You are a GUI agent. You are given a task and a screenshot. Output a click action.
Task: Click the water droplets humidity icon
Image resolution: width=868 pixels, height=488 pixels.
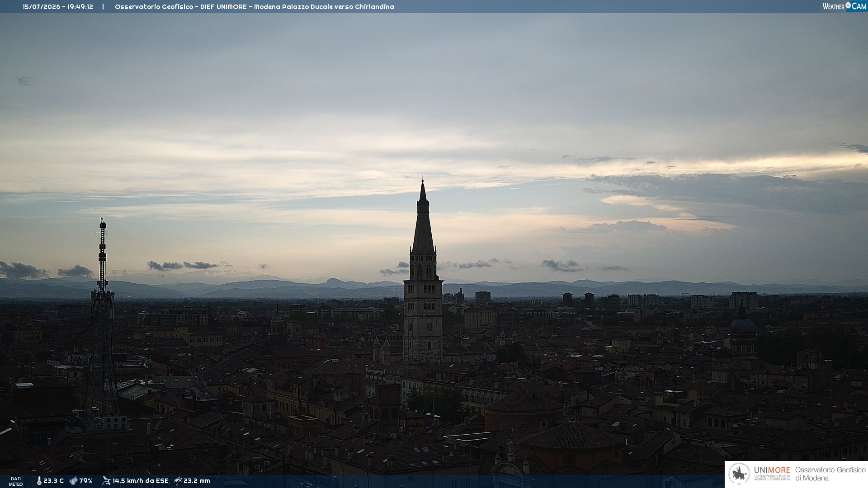[74, 481]
